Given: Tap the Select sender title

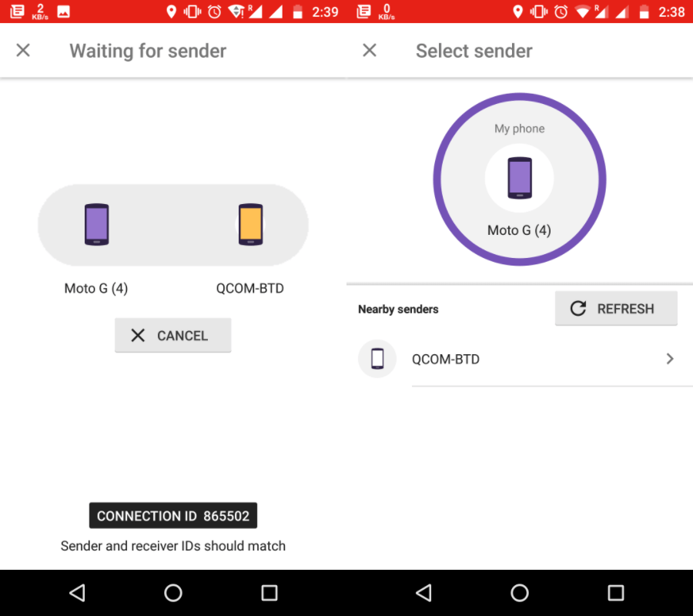Looking at the screenshot, I should click(474, 51).
